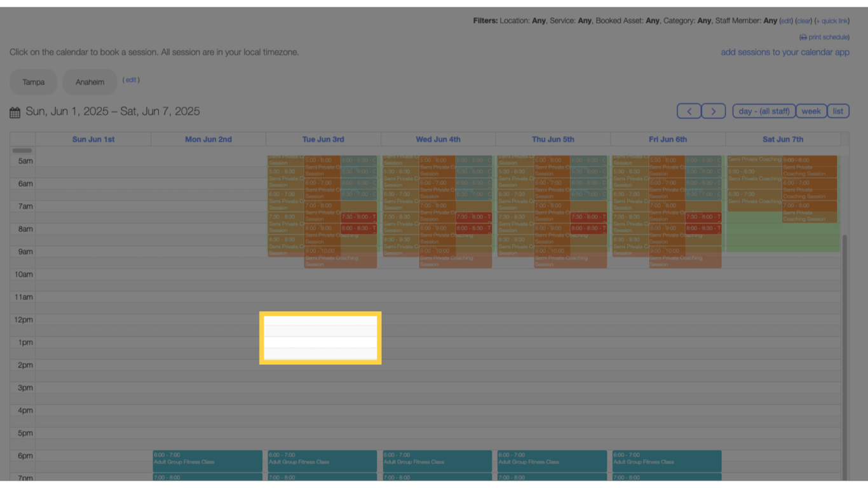Switch to the day - (all staff) view

pyautogui.click(x=763, y=111)
